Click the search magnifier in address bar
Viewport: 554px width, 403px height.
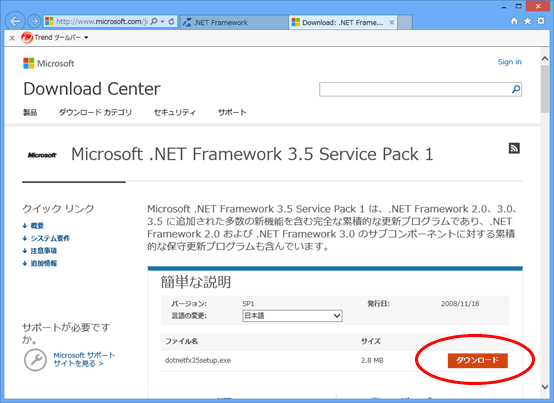pos(154,22)
